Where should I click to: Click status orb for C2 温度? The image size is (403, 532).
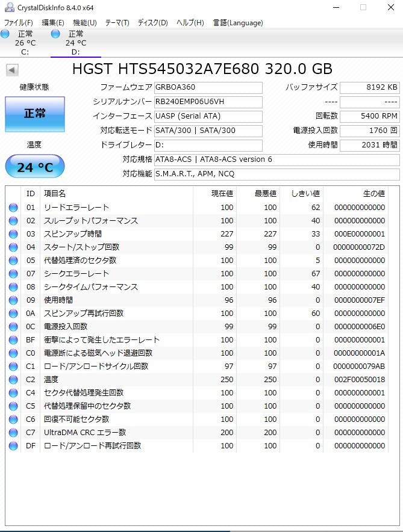13,380
